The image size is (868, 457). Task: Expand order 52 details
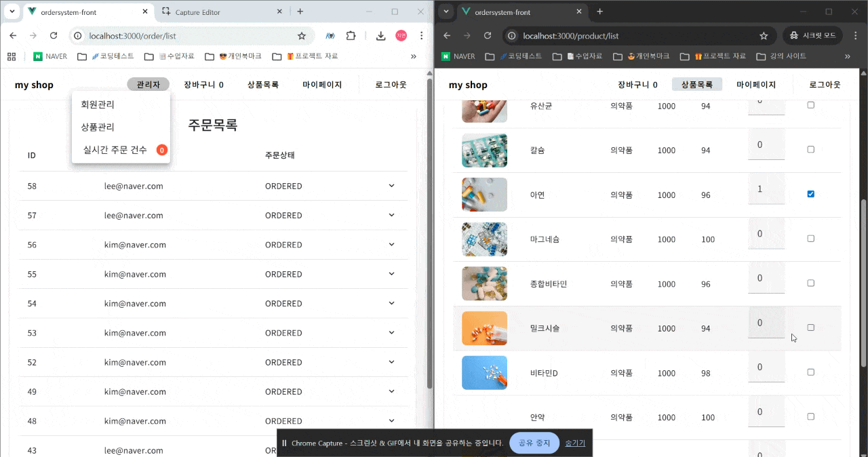(x=391, y=362)
